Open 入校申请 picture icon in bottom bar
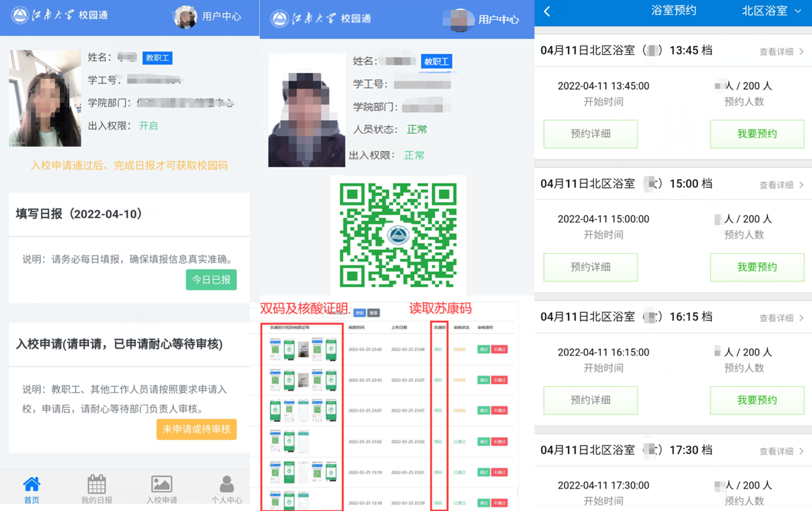Screen dimensions: 812x511 162,485
